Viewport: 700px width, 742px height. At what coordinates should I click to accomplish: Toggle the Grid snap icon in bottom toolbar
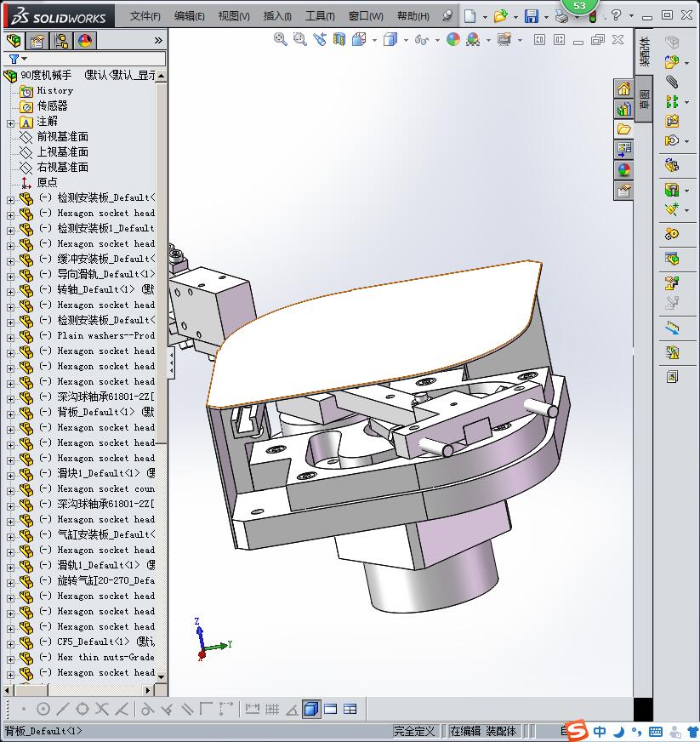point(272,709)
